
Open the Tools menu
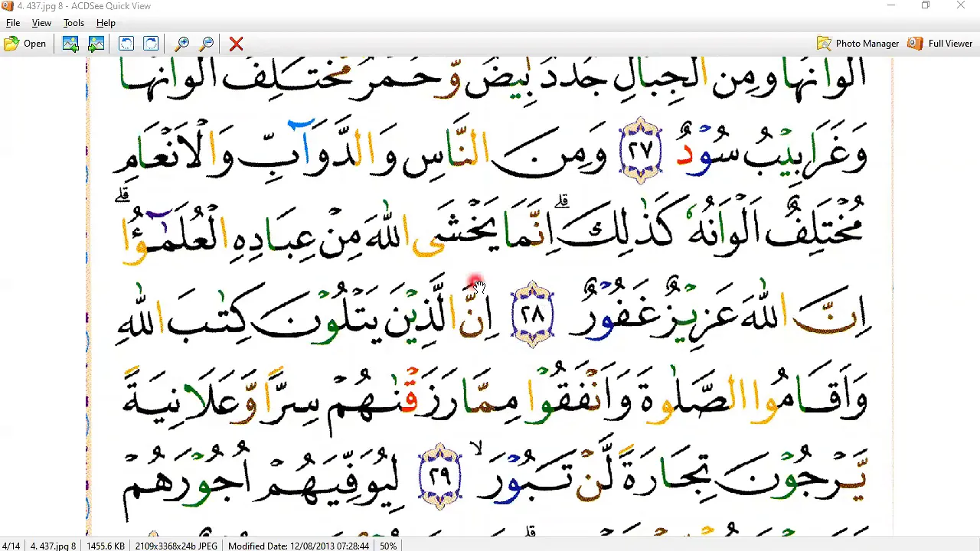pos(73,23)
